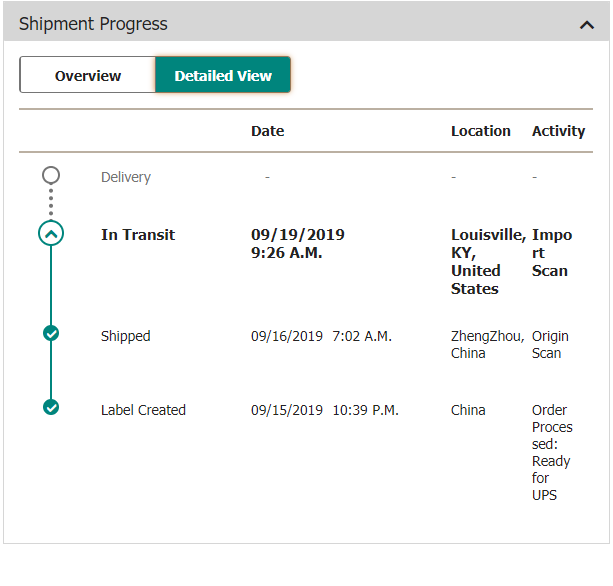Click the Delivery status label
613x586 pixels.
(125, 177)
